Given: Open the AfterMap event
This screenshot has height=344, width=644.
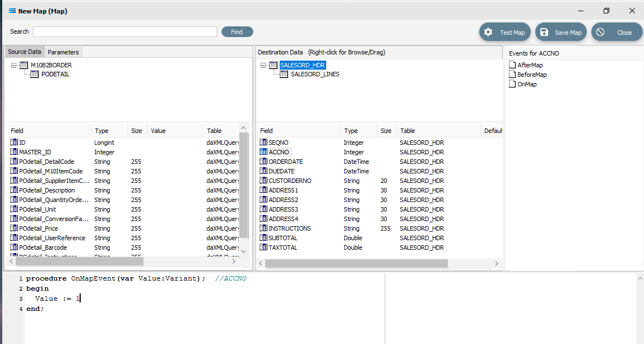Looking at the screenshot, I should point(530,65).
